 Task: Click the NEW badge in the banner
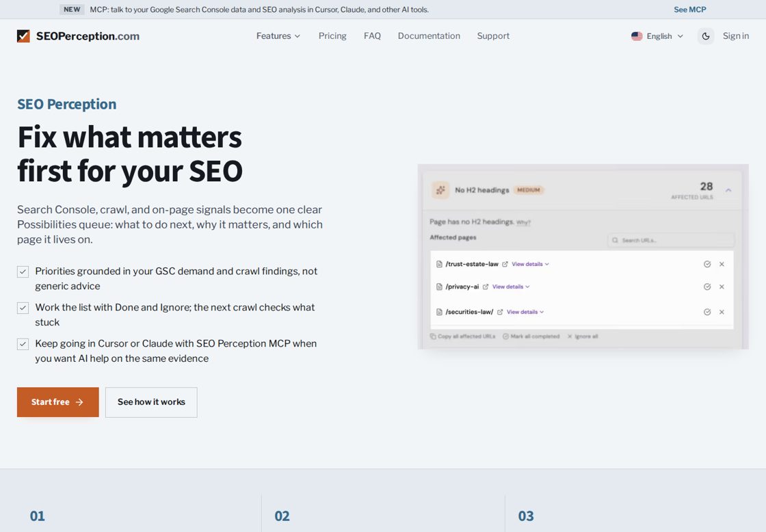point(72,10)
